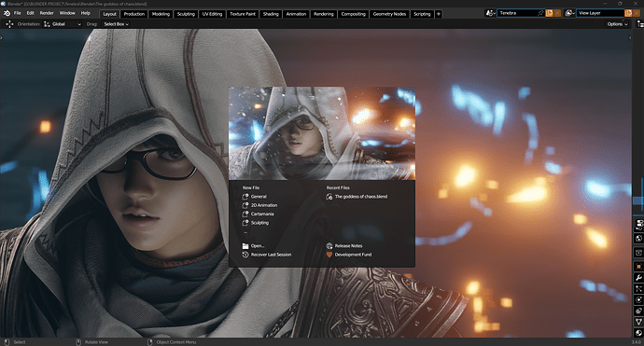The width and height of the screenshot is (644, 346).
Task: Open the outliner editor type icon
Action: click(640, 24)
